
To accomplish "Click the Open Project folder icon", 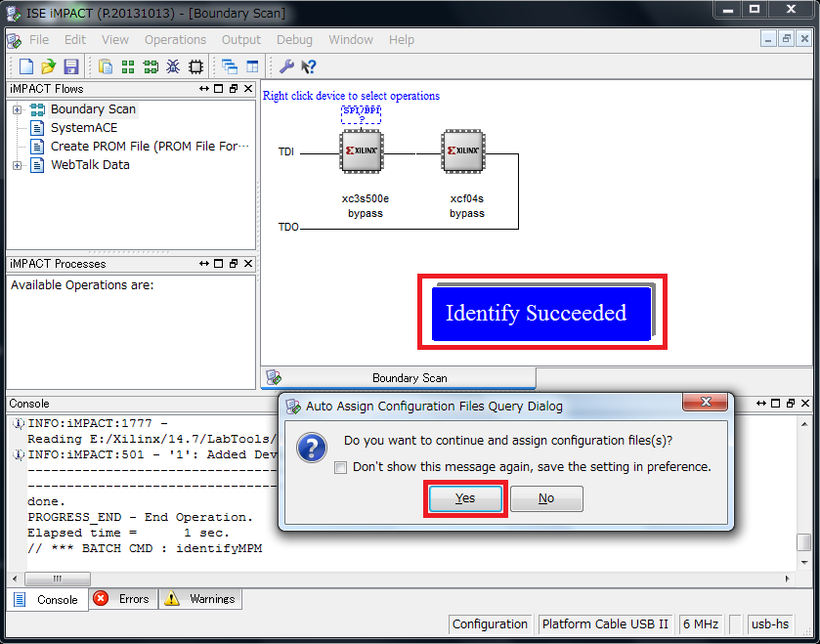I will point(48,66).
